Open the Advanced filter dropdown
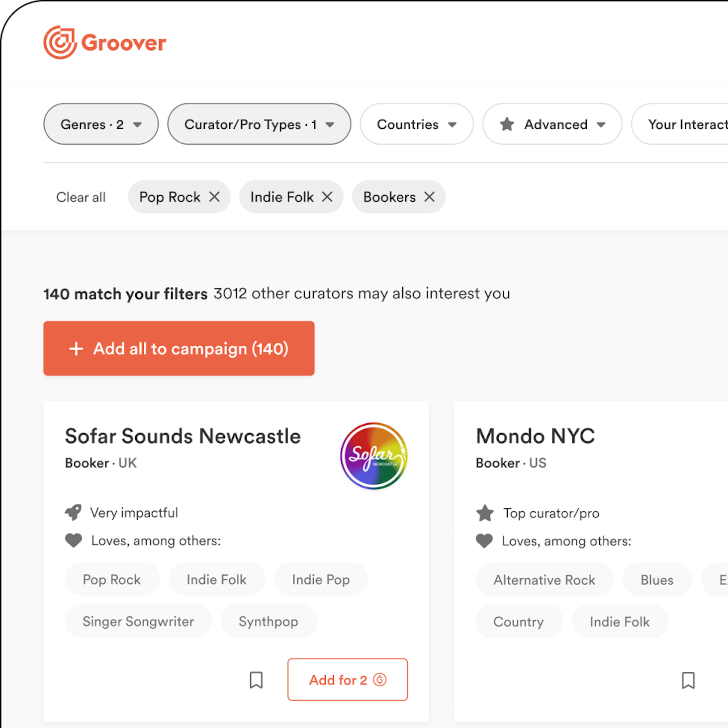The height and width of the screenshot is (728, 728). [x=552, y=124]
